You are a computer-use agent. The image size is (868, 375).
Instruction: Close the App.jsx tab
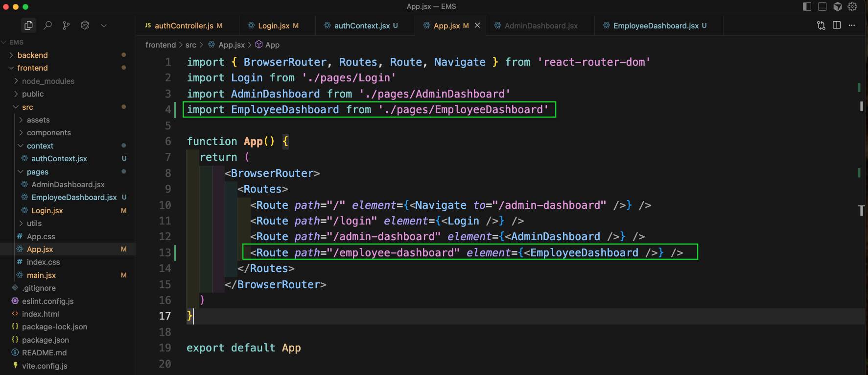pyautogui.click(x=477, y=25)
